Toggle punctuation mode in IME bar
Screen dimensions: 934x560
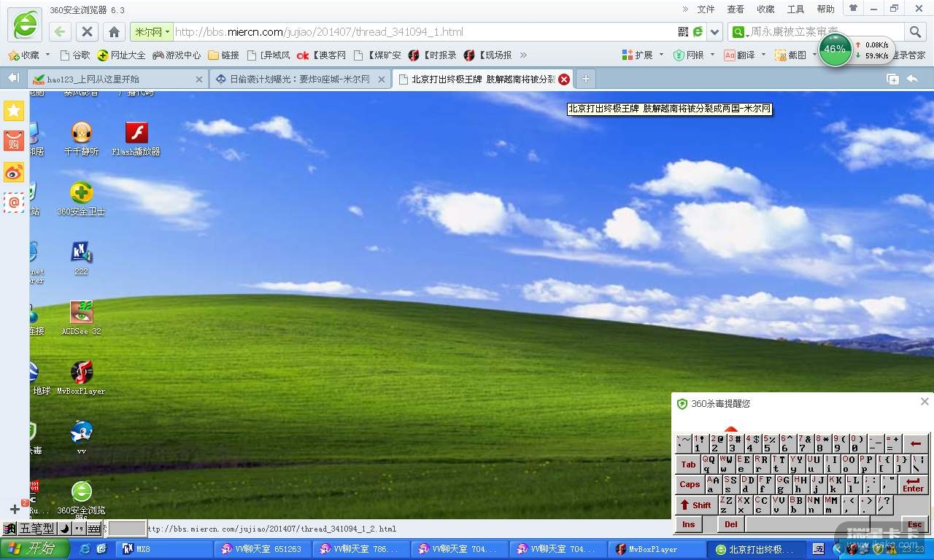[79, 529]
